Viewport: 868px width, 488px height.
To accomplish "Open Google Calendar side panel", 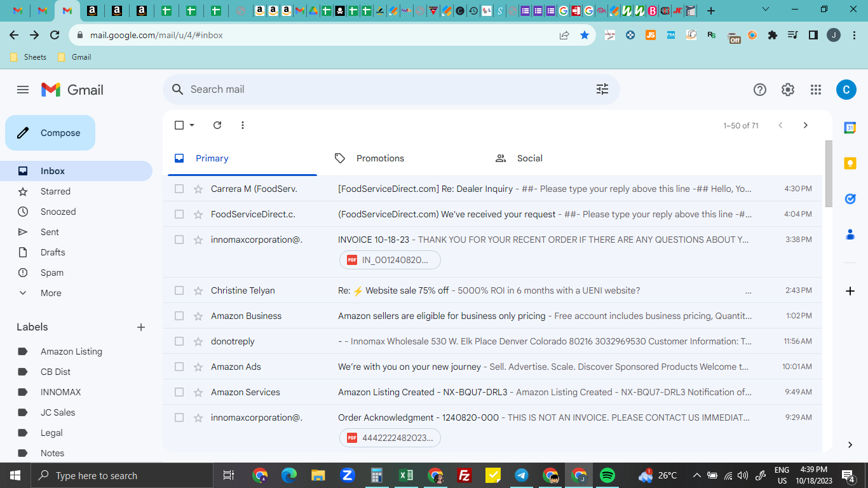I will [x=850, y=128].
